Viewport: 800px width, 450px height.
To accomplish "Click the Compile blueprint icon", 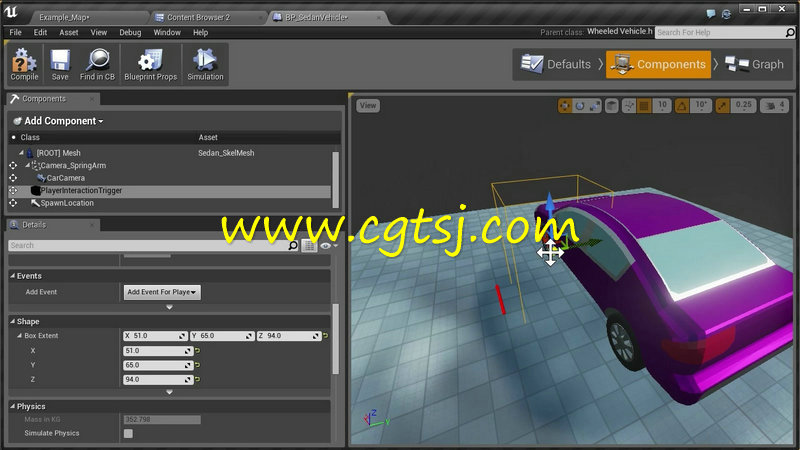I will tap(24, 60).
